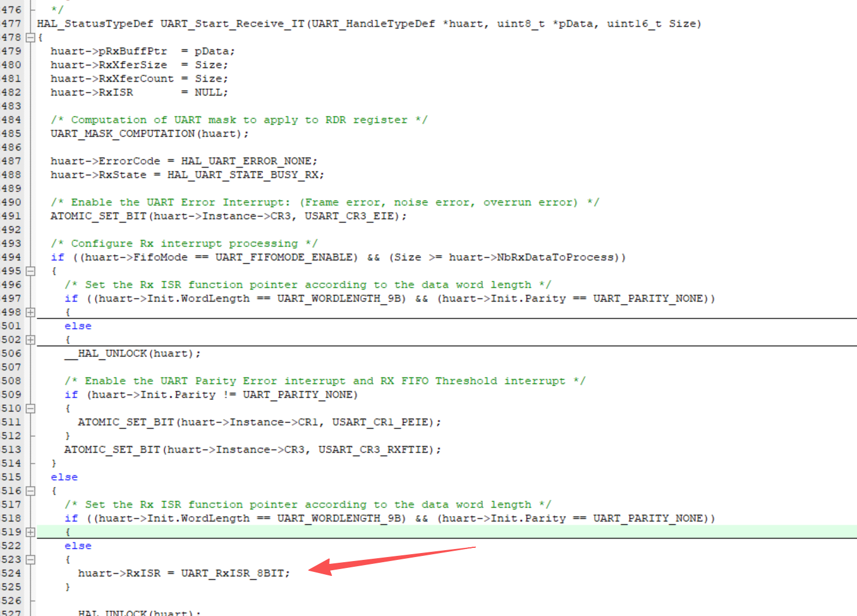Collapse the else block fold at line 516
Image resolution: width=857 pixels, height=616 pixels.
coord(30,491)
